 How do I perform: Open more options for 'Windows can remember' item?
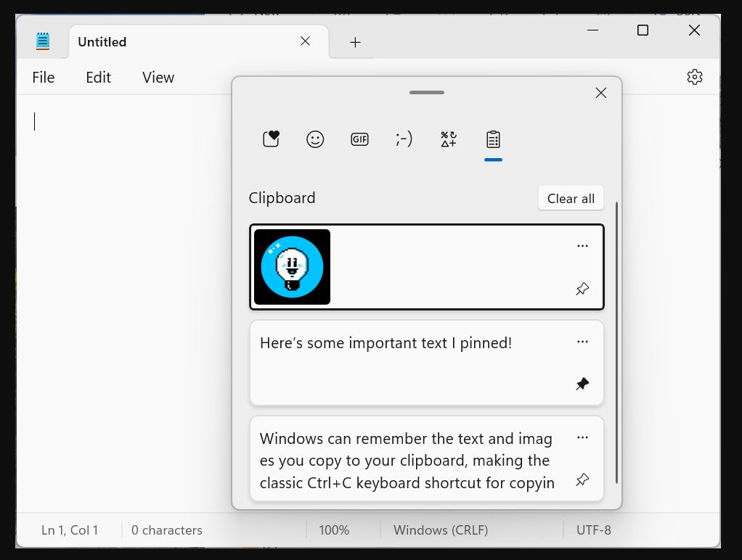(x=582, y=437)
